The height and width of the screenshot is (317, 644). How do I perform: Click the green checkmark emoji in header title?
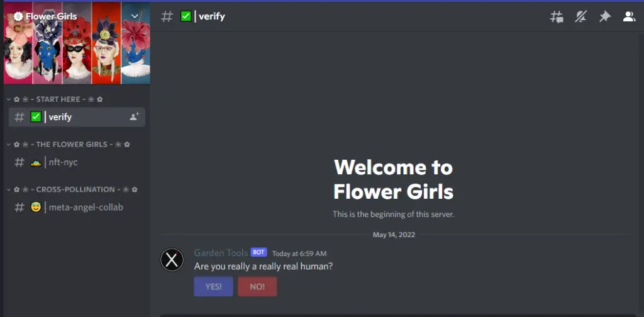click(x=186, y=16)
